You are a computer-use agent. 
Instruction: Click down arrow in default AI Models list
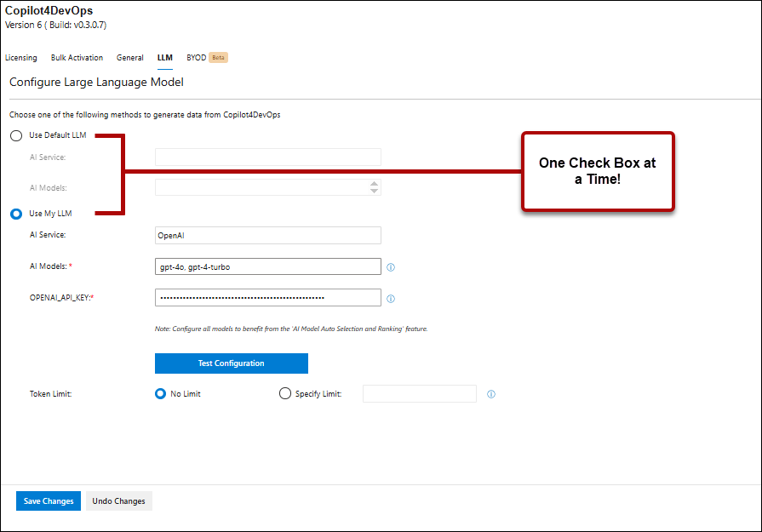pos(374,192)
